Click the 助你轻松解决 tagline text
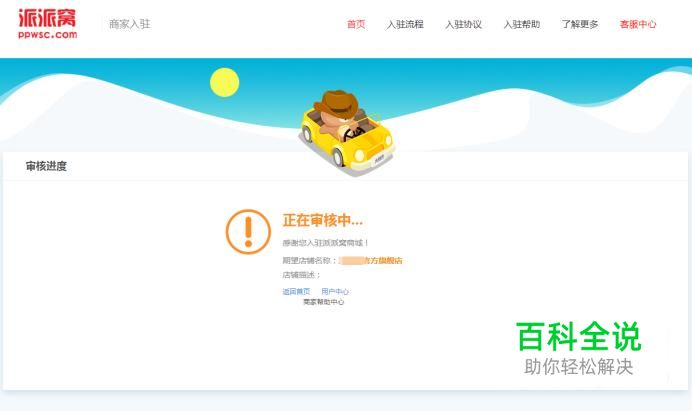Viewport: 692px width, 411px height. coord(579,366)
